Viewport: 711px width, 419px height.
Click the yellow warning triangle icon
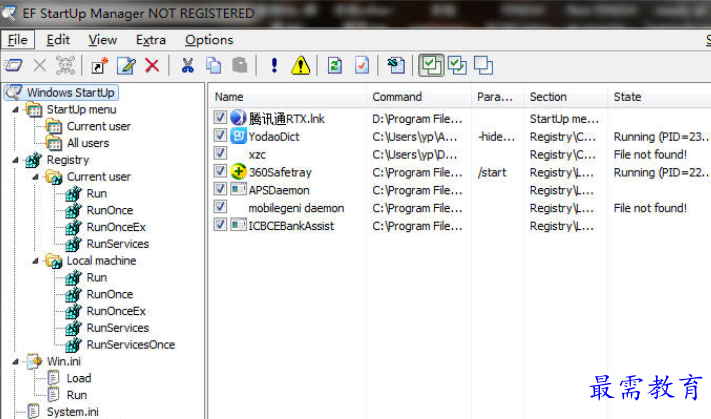point(301,66)
